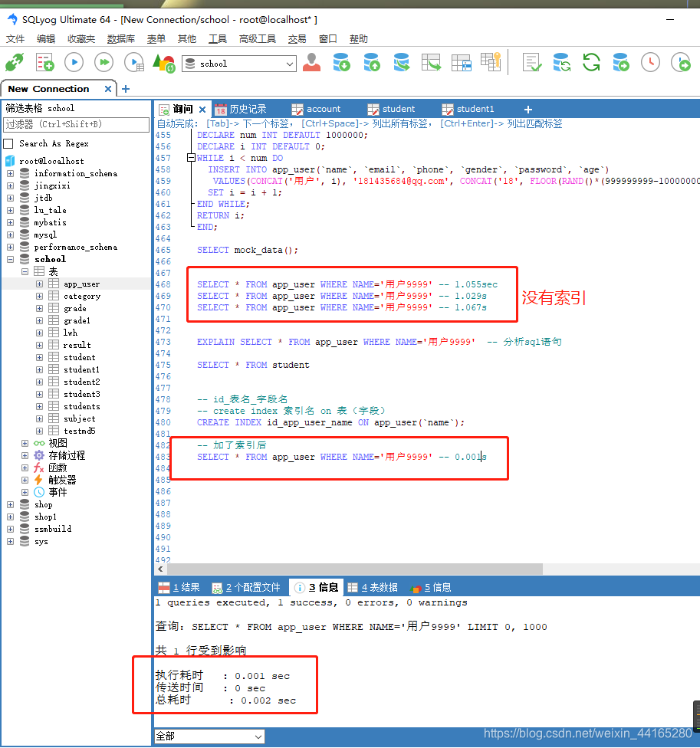This screenshot has height=748, width=700.
Task: Collapse the WHILE block fold marker
Action: coord(191,157)
